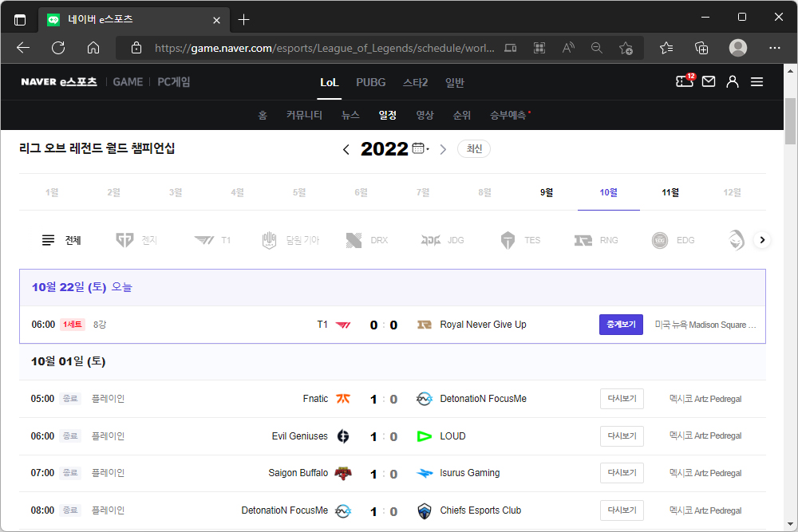Open the 뉴스 submenu
The width and height of the screenshot is (798, 532).
point(350,116)
